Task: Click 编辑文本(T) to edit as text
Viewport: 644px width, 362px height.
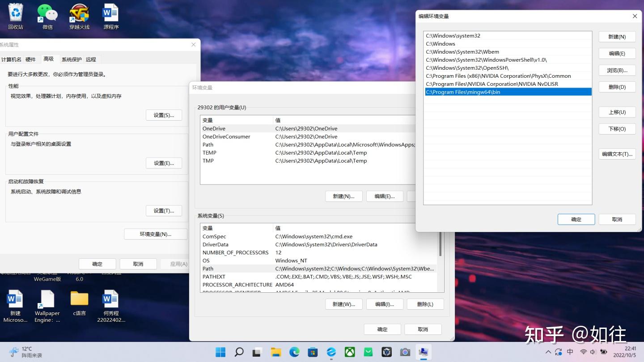Action: click(617, 154)
